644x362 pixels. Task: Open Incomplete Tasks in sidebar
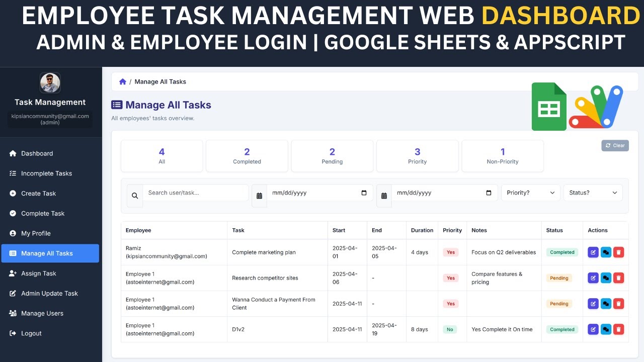50,173
